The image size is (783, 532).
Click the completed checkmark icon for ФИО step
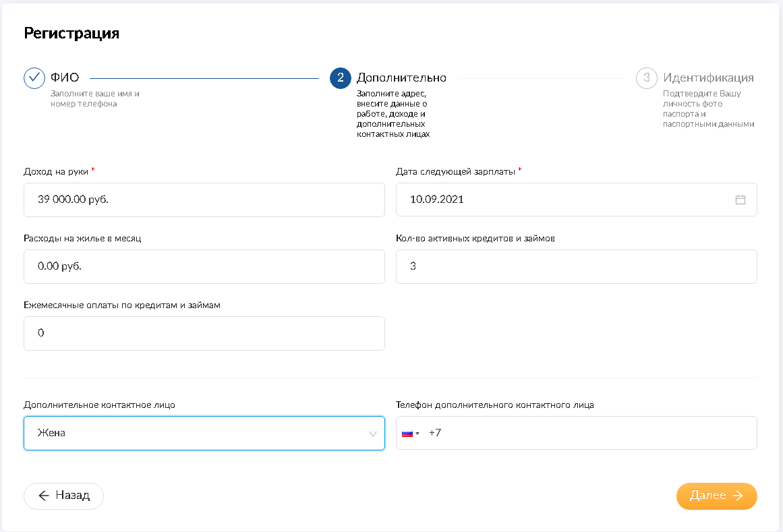(x=34, y=78)
